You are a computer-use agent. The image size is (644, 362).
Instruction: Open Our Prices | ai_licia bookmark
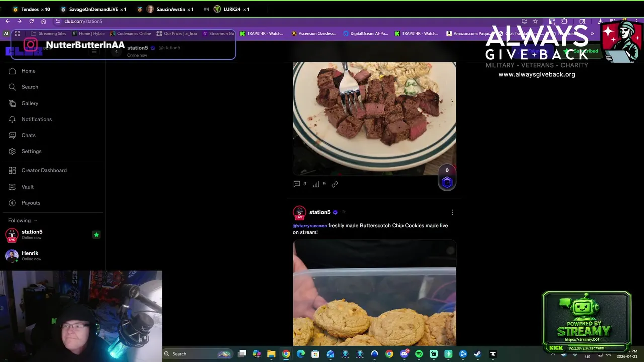(177, 34)
